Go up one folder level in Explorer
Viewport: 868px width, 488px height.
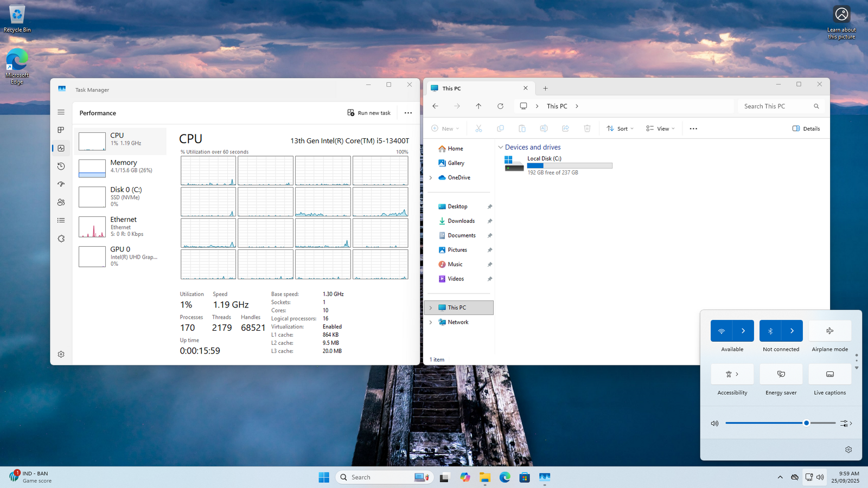(478, 106)
